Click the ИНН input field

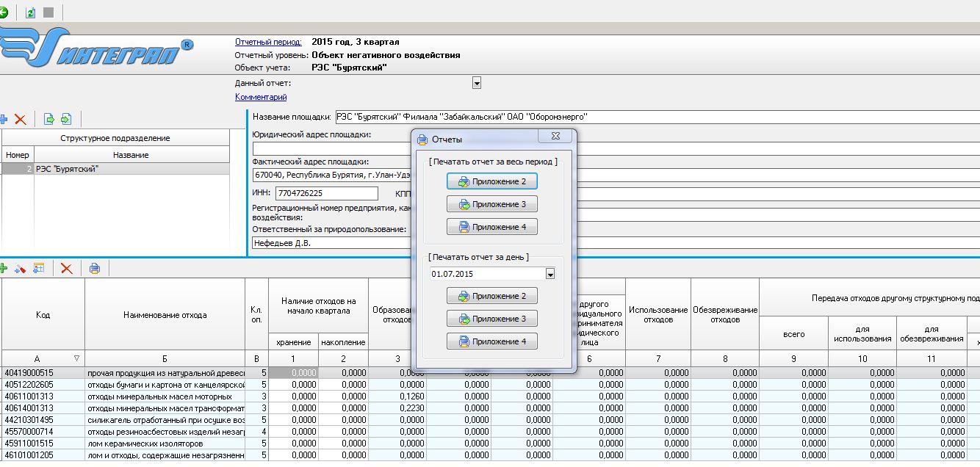(326, 193)
